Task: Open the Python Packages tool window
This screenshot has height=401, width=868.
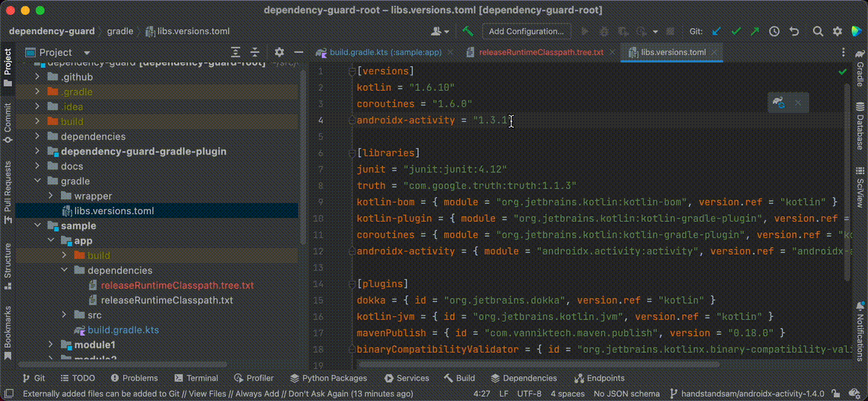Action: coord(328,378)
